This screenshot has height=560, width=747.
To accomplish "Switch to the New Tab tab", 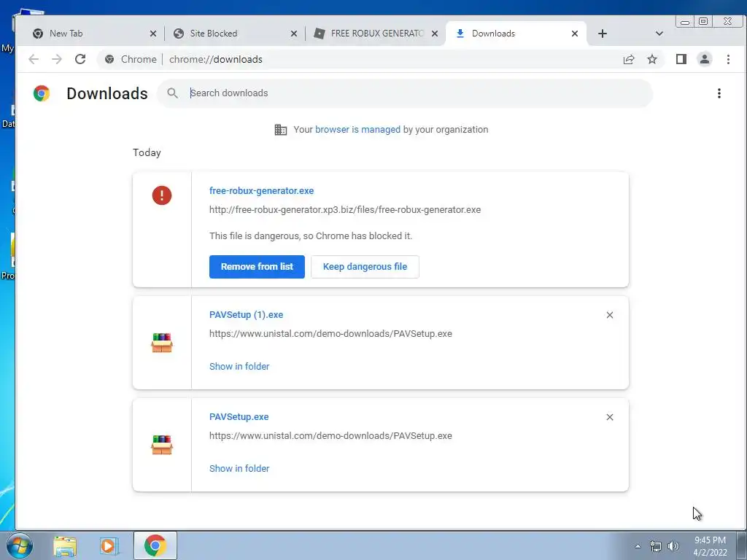I will click(90, 34).
